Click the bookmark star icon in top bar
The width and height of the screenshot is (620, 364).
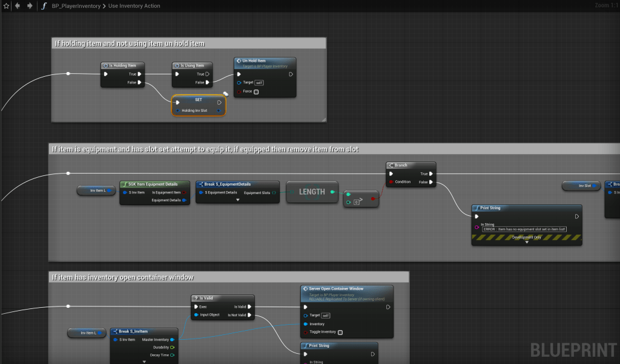[x=5, y=5]
